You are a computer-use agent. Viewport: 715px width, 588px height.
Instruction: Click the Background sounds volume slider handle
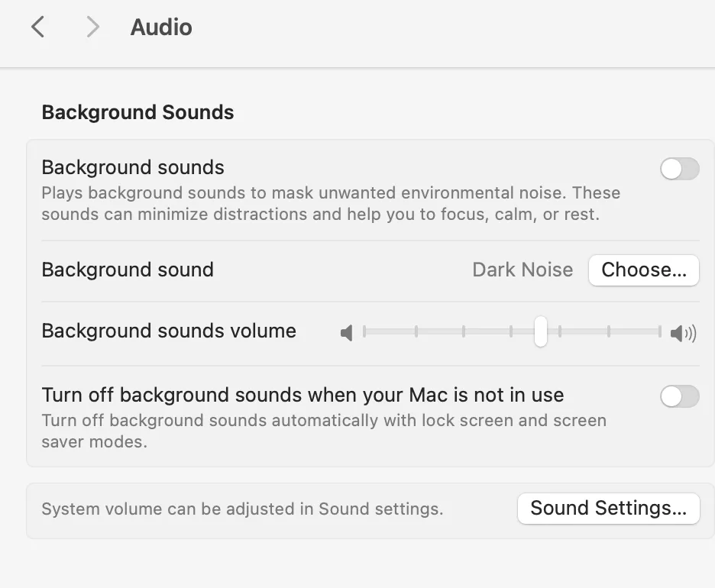click(x=541, y=332)
